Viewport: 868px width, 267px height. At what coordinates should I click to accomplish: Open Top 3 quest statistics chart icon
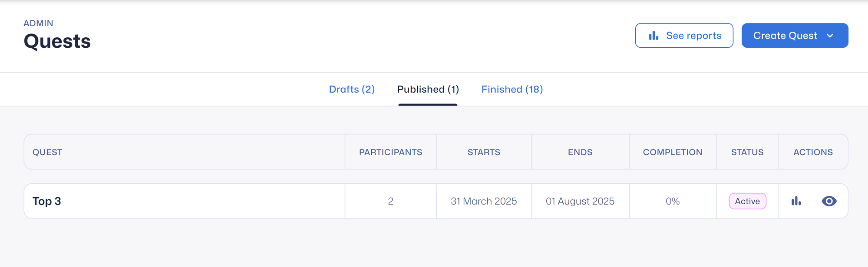point(796,201)
